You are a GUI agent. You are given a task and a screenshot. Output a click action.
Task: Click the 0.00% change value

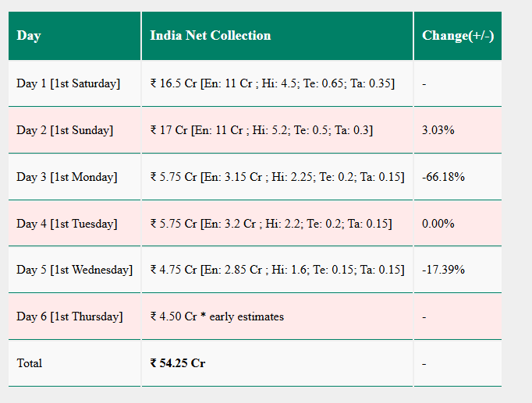coord(438,224)
